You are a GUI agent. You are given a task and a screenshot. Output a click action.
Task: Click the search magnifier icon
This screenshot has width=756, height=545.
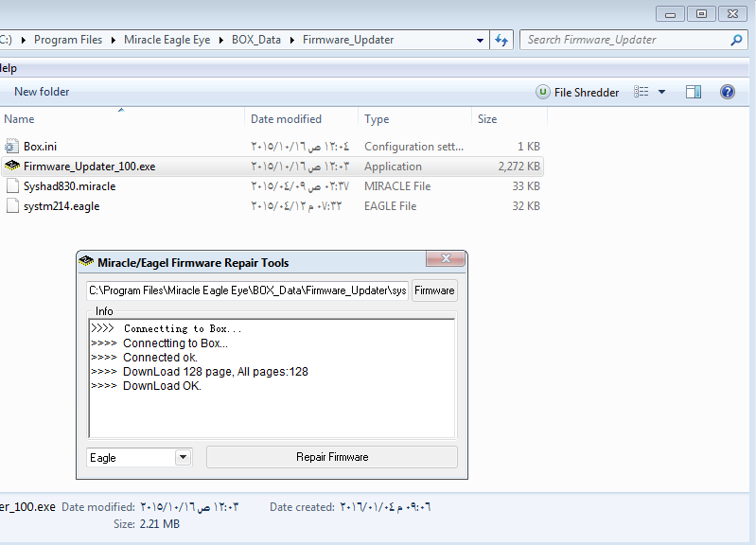(736, 40)
